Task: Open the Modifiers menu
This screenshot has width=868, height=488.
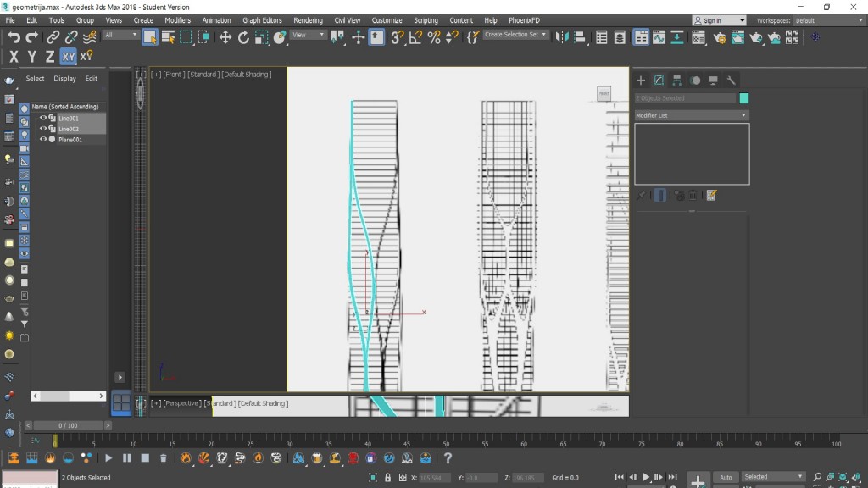Action: (177, 20)
